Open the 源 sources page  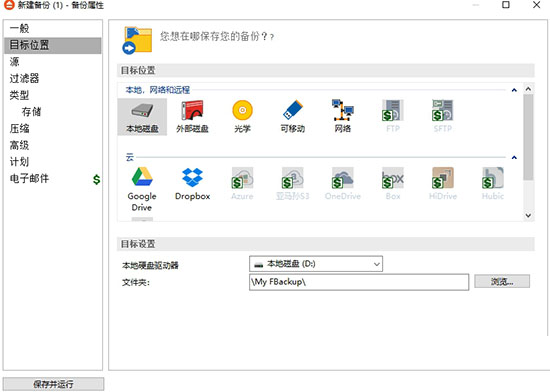coord(53,62)
